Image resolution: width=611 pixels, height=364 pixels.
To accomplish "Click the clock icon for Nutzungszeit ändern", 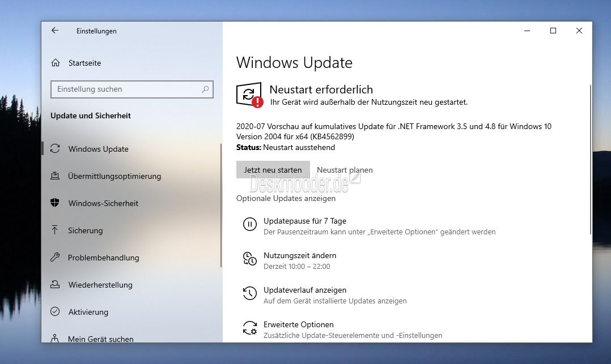I will (250, 259).
